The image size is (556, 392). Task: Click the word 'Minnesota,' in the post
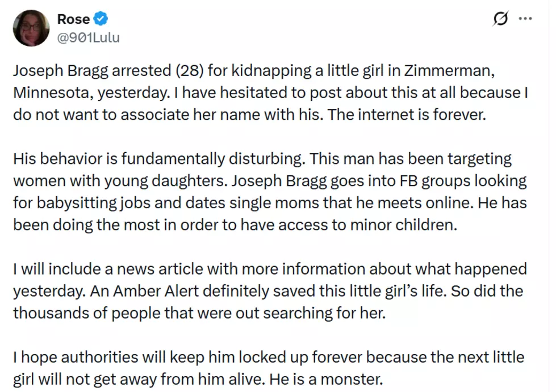click(53, 93)
